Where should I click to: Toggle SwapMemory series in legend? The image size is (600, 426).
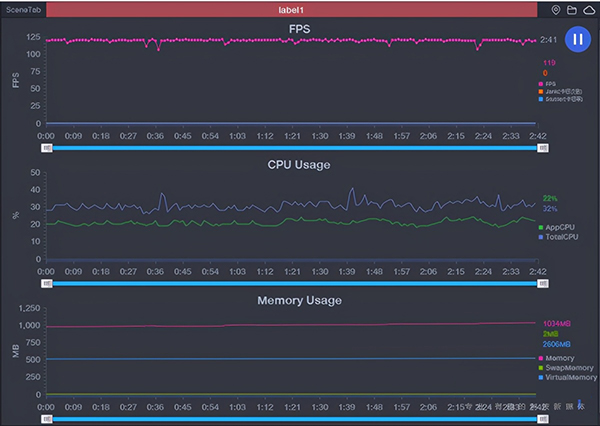565,368
